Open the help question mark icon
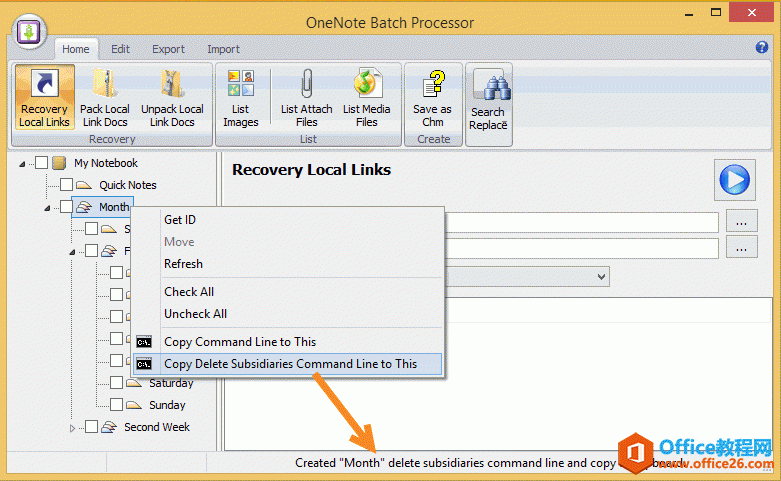Image resolution: width=781 pixels, height=481 pixels. [x=762, y=47]
